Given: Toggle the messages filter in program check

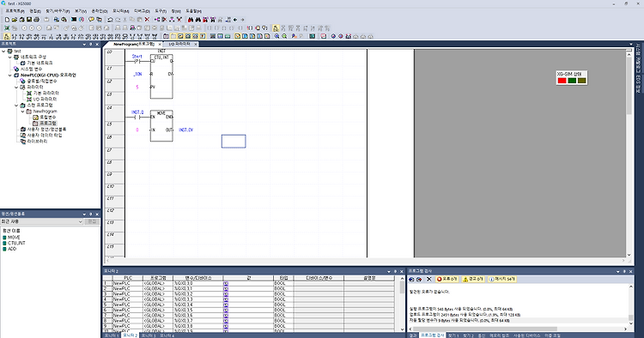Looking at the screenshot, I should 502,279.
